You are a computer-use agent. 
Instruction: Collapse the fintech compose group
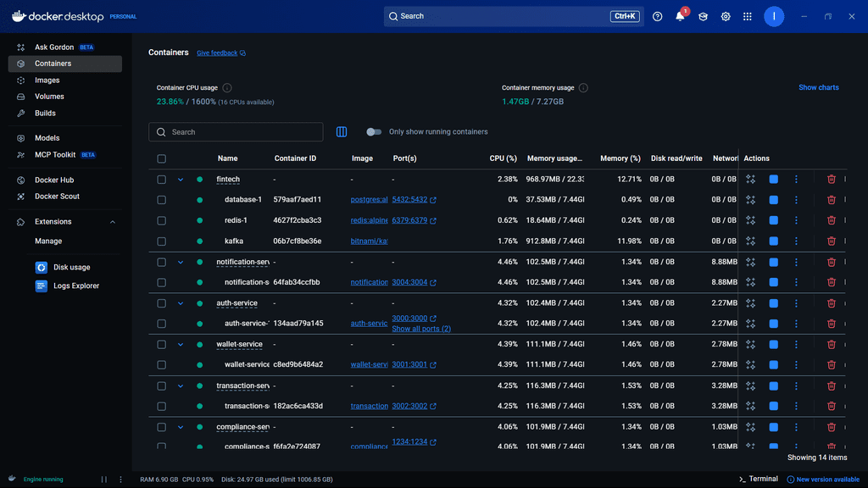click(181, 180)
